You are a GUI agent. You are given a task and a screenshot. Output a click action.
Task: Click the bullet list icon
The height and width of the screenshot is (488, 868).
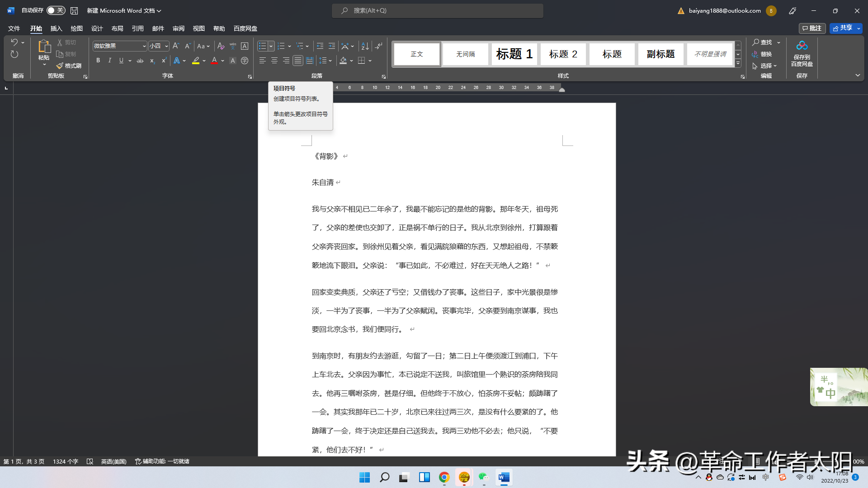262,46
